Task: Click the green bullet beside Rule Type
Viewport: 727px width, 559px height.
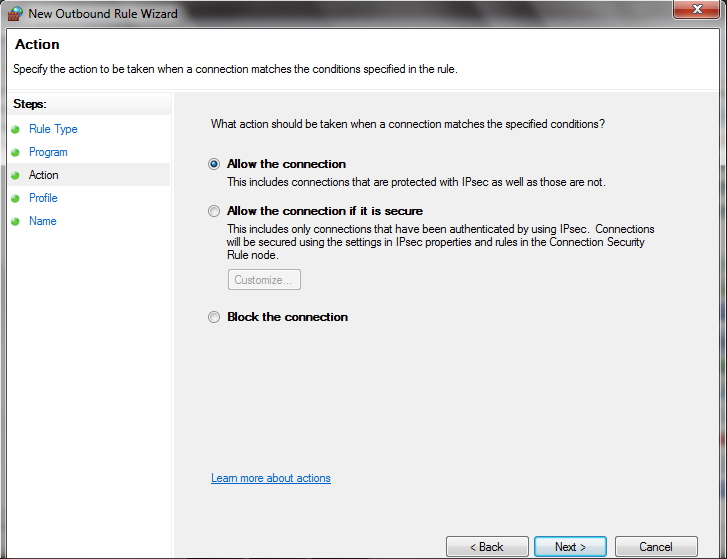Action: tap(15, 129)
